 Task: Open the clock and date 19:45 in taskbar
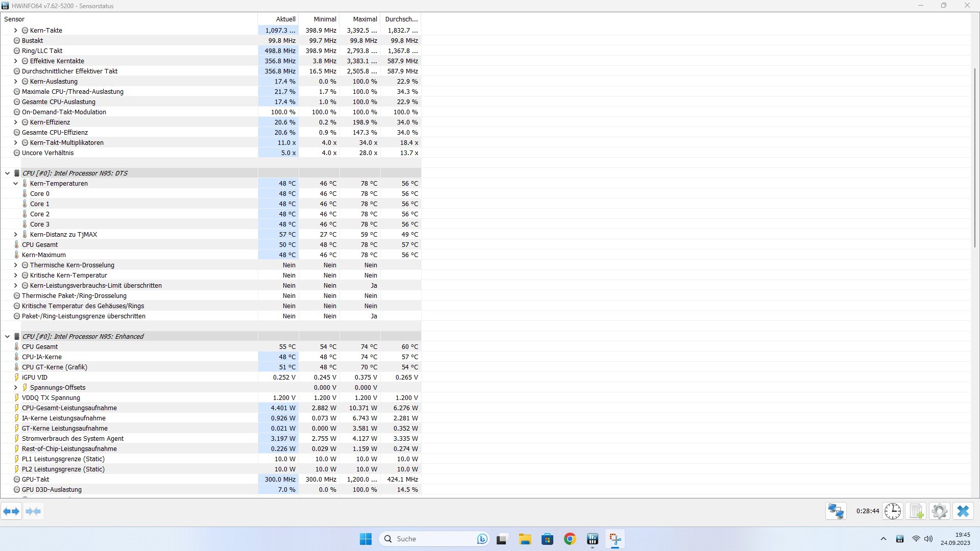[955, 539]
